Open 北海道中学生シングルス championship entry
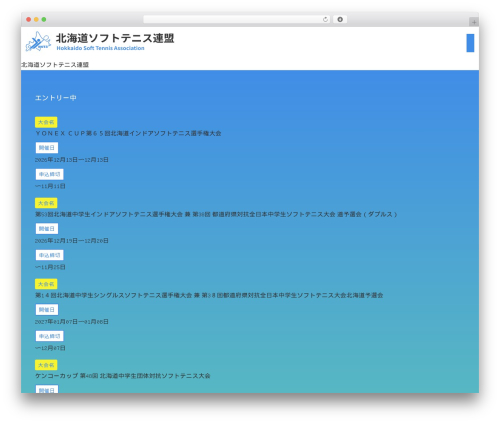 pos(209,295)
